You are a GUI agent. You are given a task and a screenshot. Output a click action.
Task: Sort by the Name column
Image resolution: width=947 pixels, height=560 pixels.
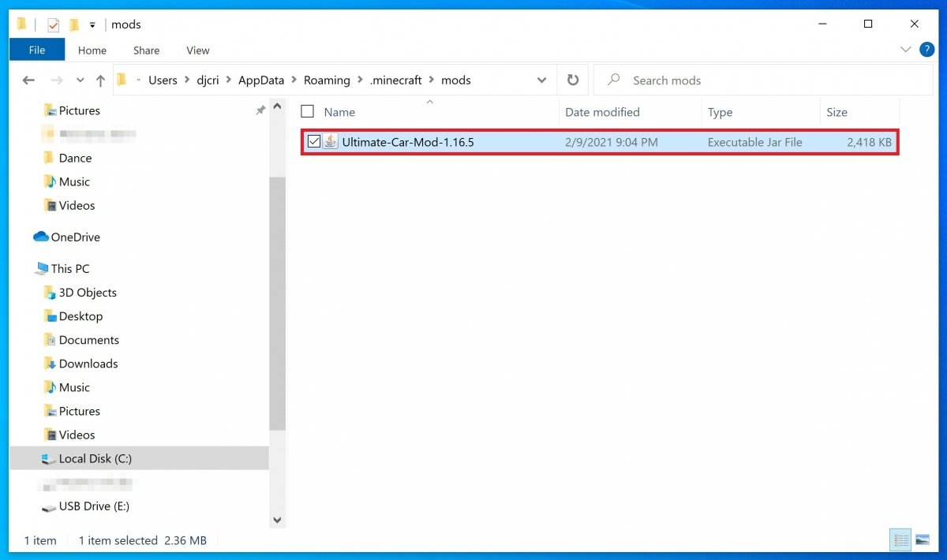pyautogui.click(x=339, y=112)
